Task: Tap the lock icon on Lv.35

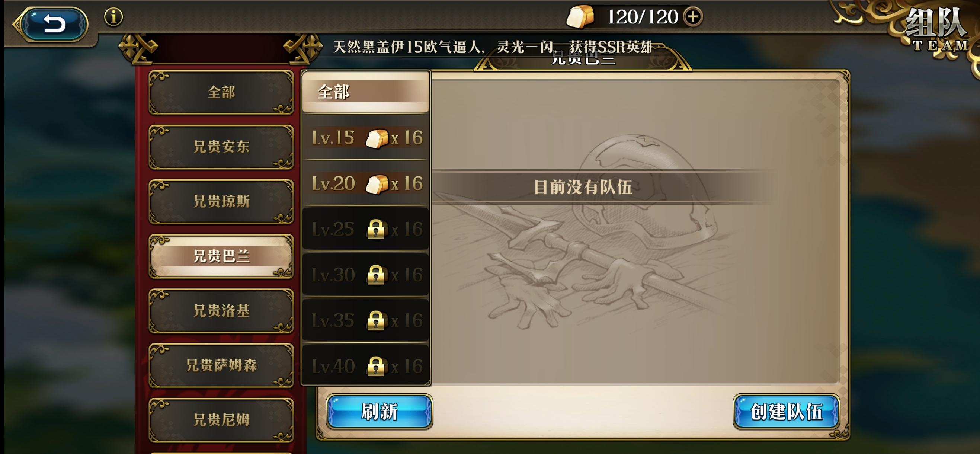Action: click(376, 320)
